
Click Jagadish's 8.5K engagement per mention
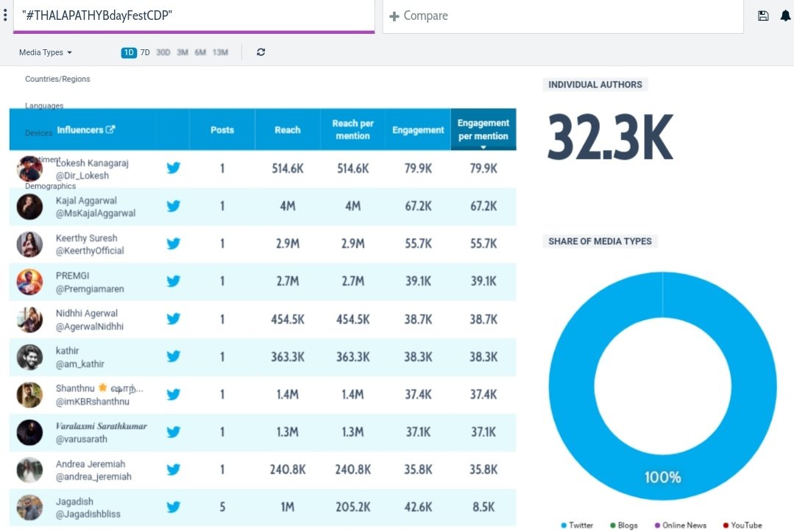[x=483, y=507]
